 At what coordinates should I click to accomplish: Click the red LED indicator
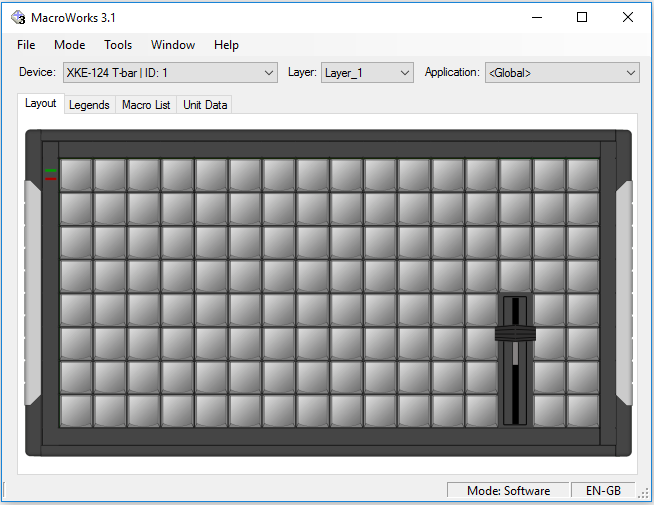(51, 179)
